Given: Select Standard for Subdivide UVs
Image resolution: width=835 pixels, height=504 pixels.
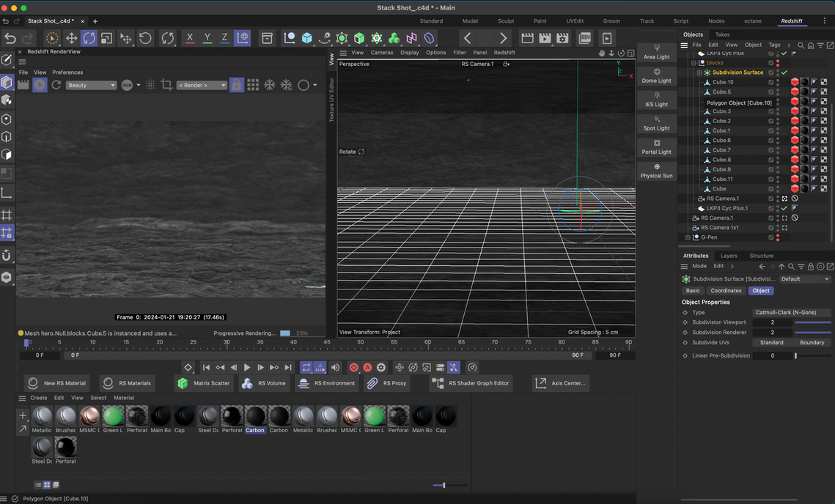Looking at the screenshot, I should point(772,343).
